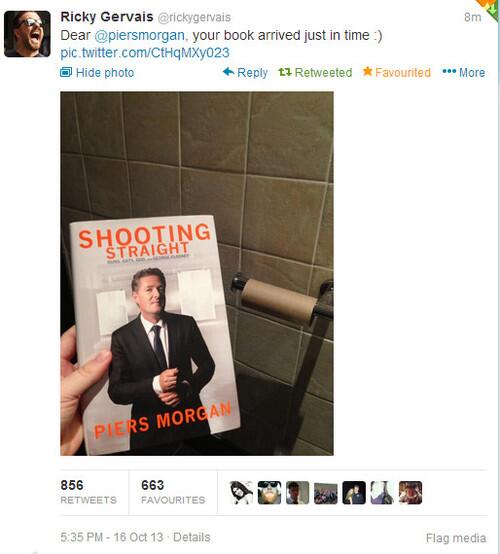Open the Details link
This screenshot has height=554, width=500.
coord(192,537)
